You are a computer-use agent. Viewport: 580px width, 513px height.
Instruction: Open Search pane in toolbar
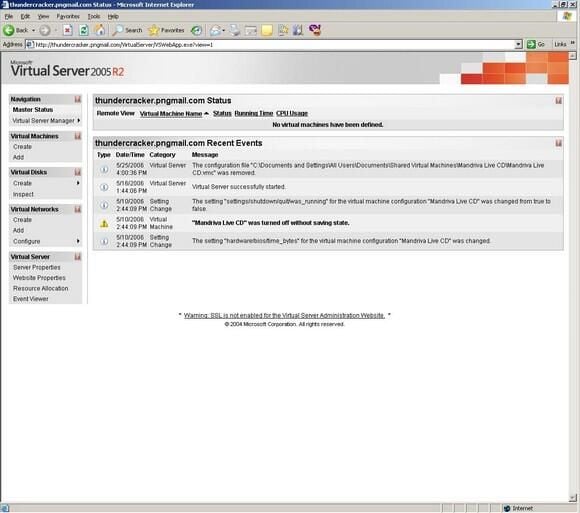coord(127,30)
